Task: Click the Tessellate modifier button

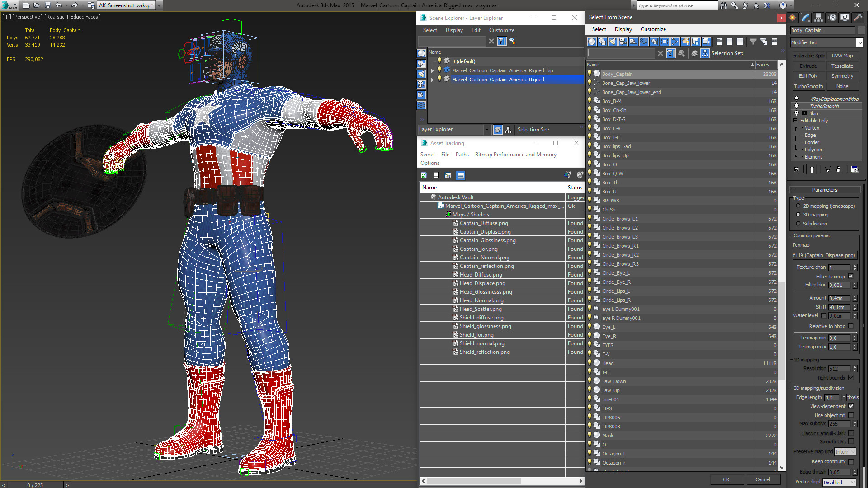Action: pyautogui.click(x=842, y=66)
